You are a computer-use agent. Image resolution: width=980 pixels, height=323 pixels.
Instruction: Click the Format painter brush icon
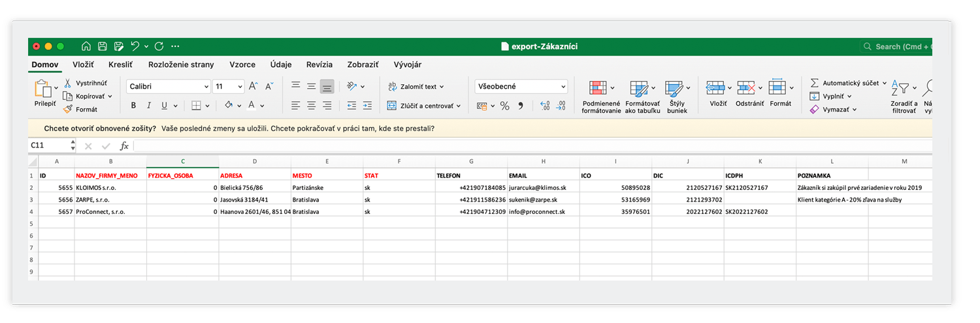tap(69, 110)
